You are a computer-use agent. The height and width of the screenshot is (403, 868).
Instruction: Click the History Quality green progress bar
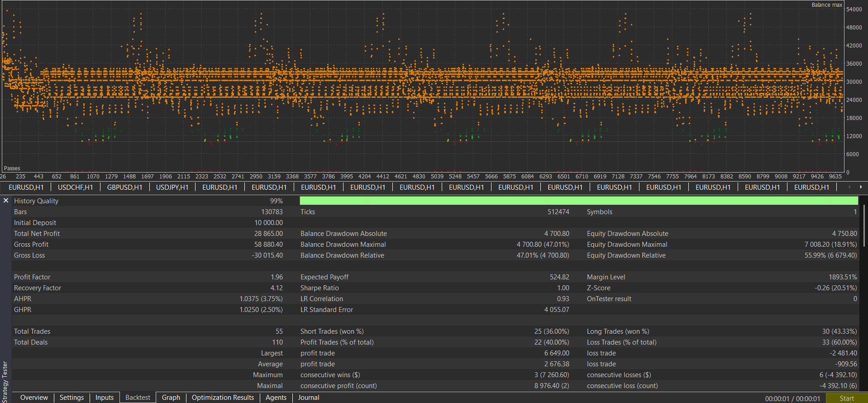(578, 201)
